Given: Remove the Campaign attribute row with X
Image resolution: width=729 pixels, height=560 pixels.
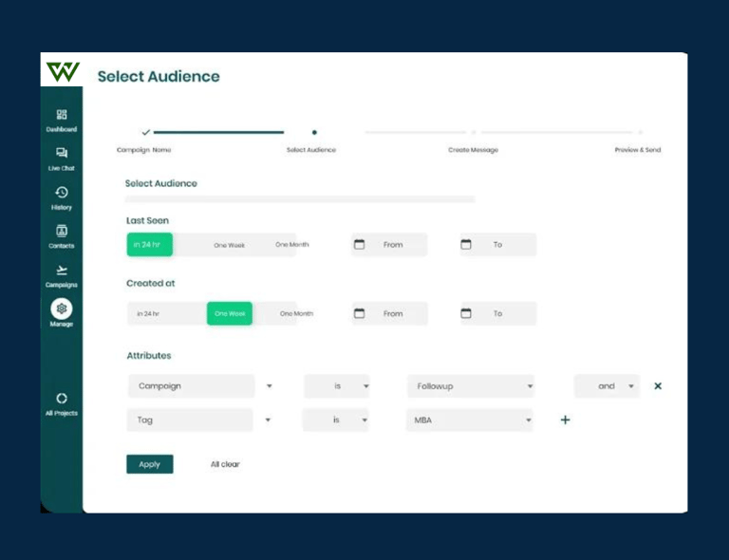Looking at the screenshot, I should coord(658,385).
